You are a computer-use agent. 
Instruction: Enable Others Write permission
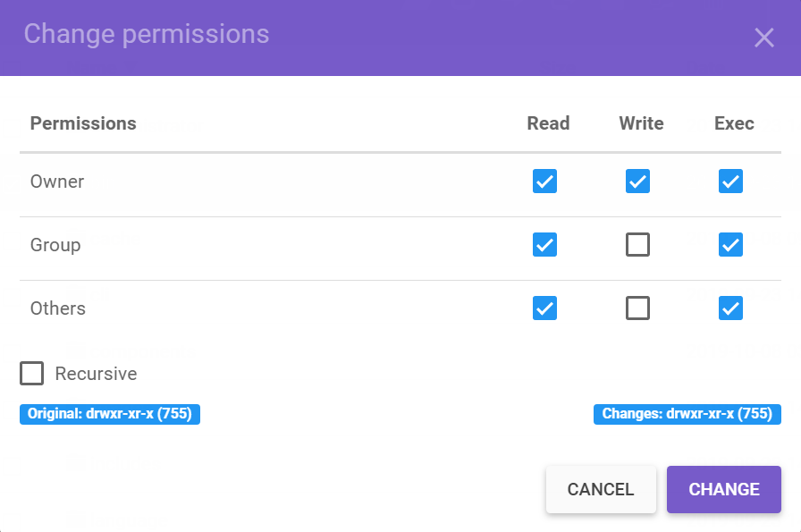click(637, 308)
